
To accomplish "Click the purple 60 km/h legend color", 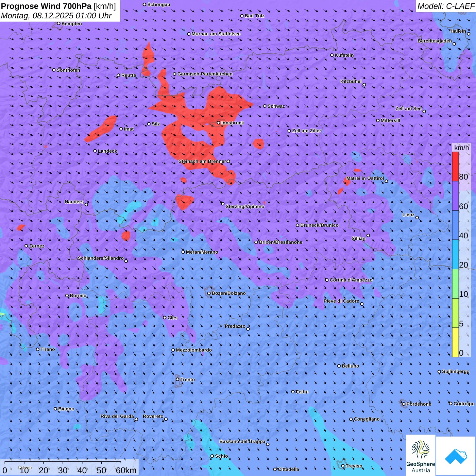I will 455,196.
